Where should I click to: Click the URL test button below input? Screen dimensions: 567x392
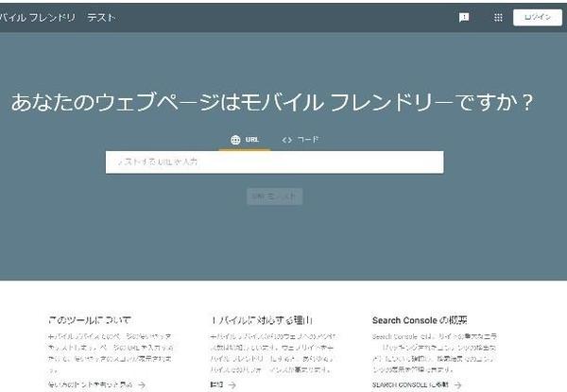point(274,196)
